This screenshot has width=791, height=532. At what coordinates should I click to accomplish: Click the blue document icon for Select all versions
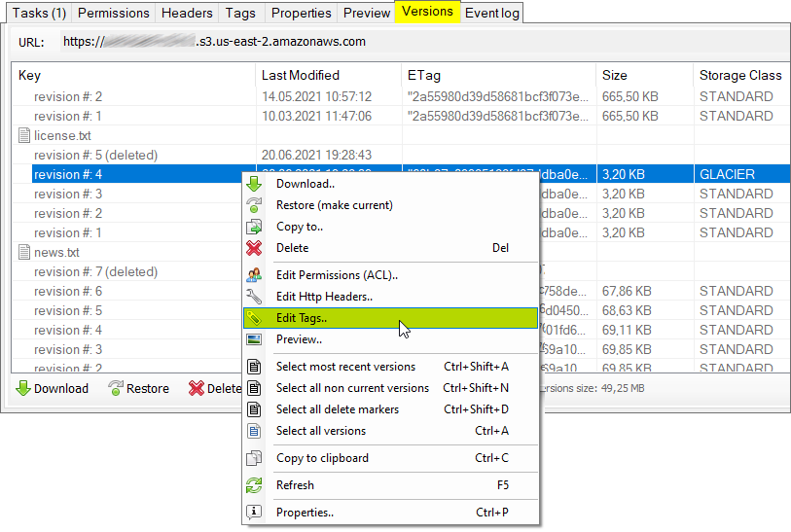254,431
